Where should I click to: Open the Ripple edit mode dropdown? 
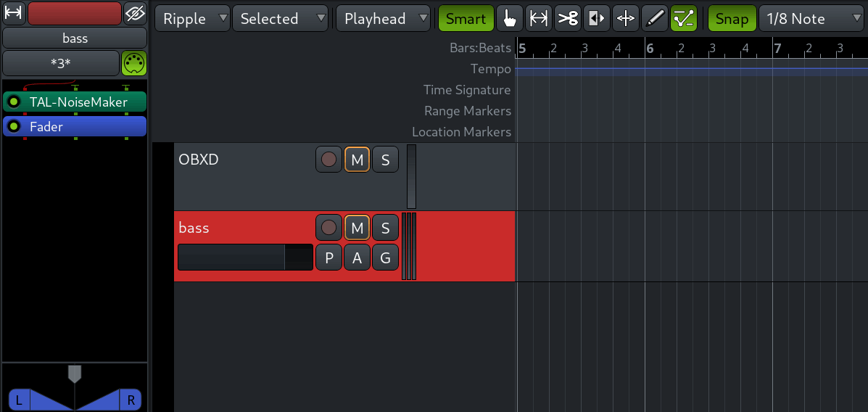click(192, 19)
